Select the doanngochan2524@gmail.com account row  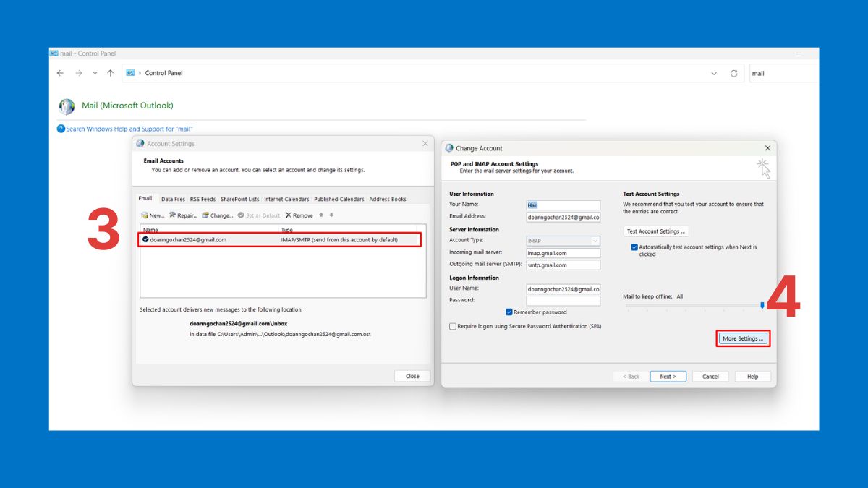click(280, 239)
